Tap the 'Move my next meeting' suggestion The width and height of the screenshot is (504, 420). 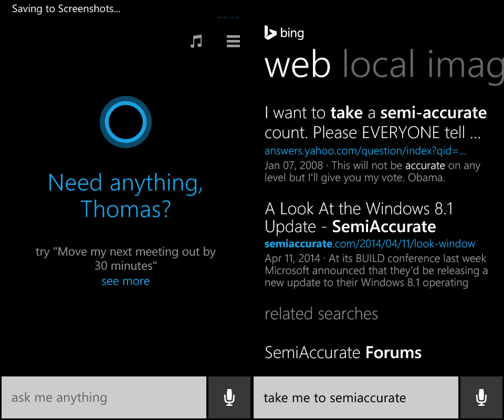click(x=125, y=258)
